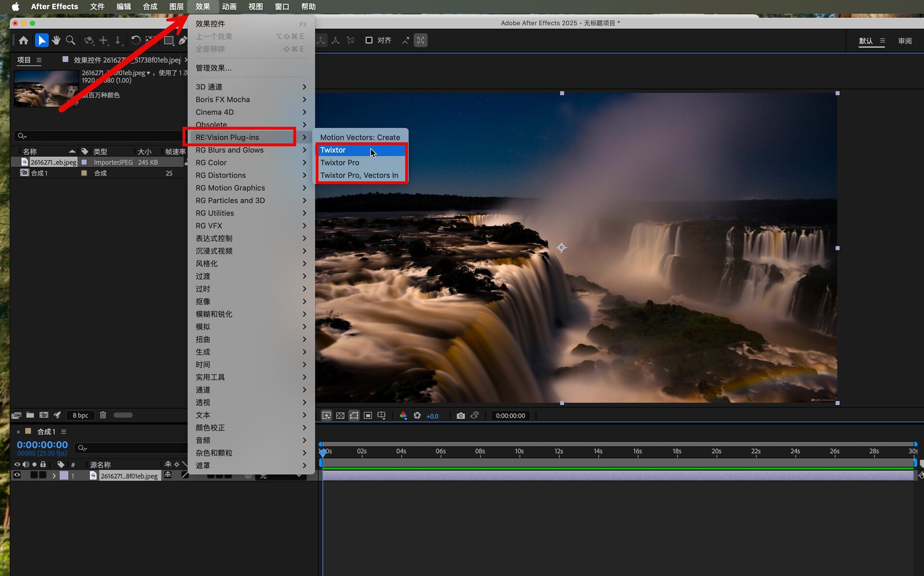Take snapshot with camera icon
The height and width of the screenshot is (576, 924).
pyautogui.click(x=461, y=415)
